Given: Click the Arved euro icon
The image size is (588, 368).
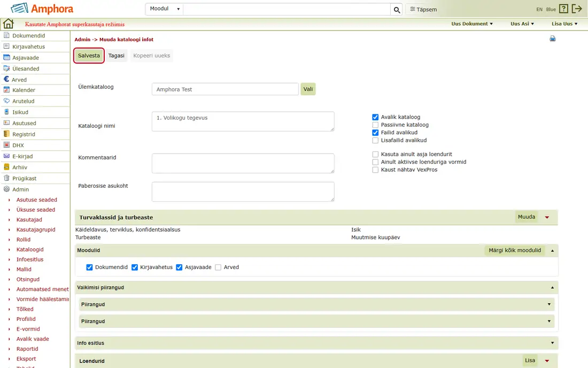Looking at the screenshot, I should [x=6, y=79].
